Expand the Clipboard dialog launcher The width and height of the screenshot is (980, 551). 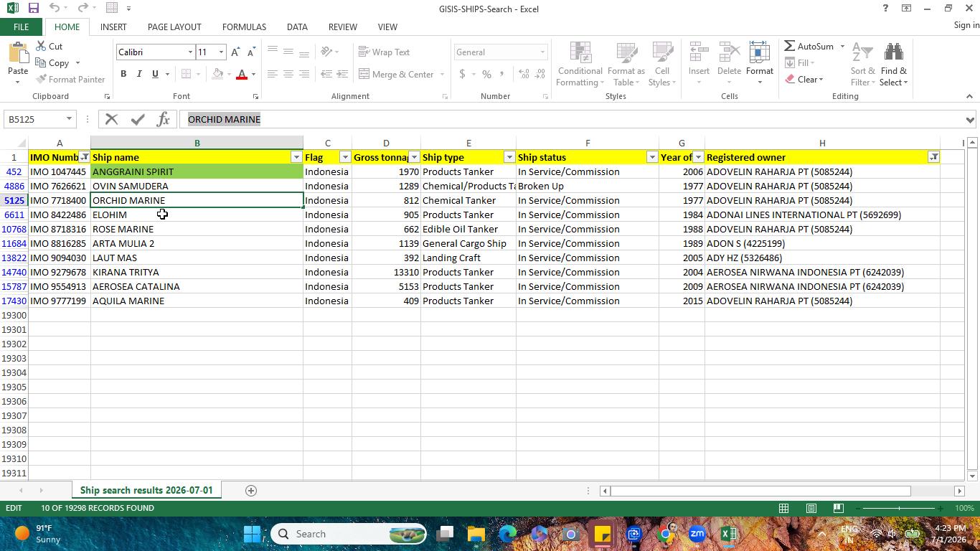[107, 96]
